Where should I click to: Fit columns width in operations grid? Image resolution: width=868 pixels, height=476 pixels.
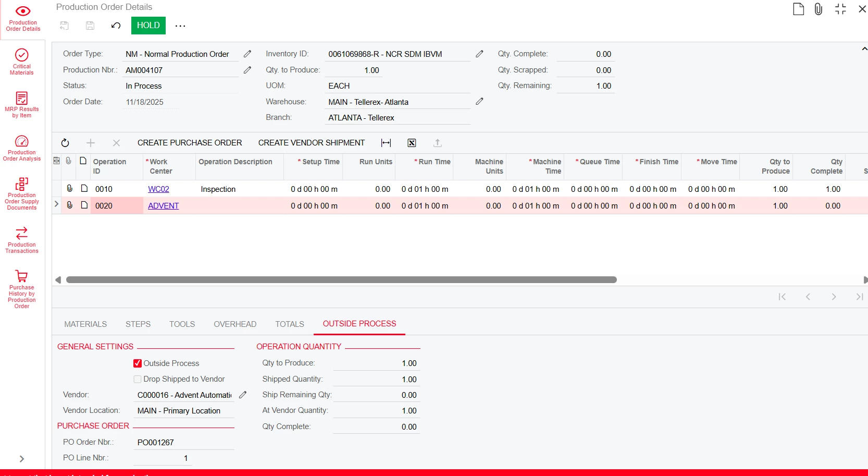tap(386, 143)
